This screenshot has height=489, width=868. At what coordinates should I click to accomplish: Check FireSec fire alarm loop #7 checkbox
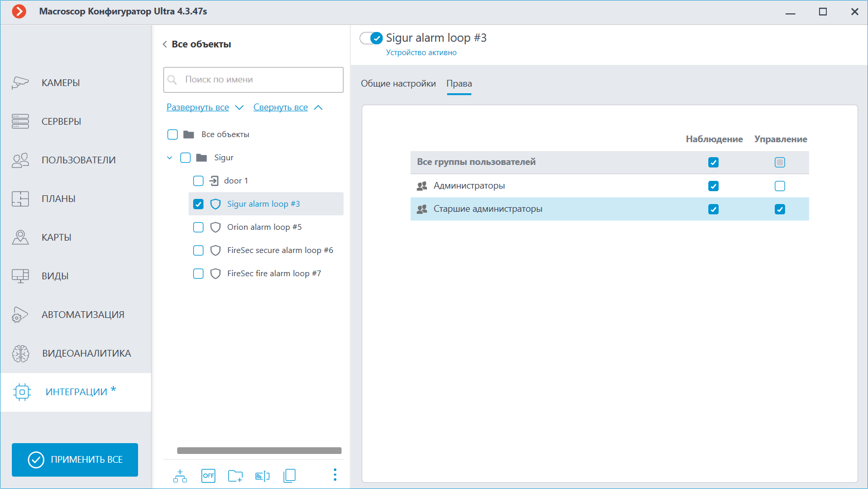tap(198, 274)
